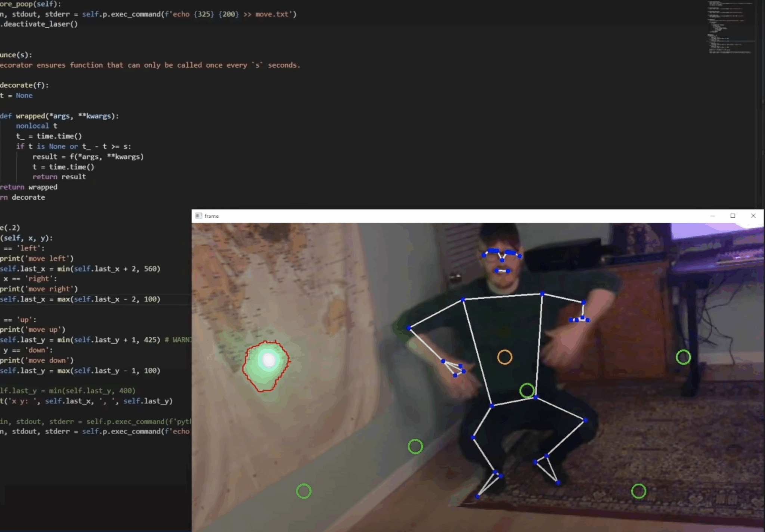
Task: Click the green circle at the bottom left
Action: pos(304,491)
